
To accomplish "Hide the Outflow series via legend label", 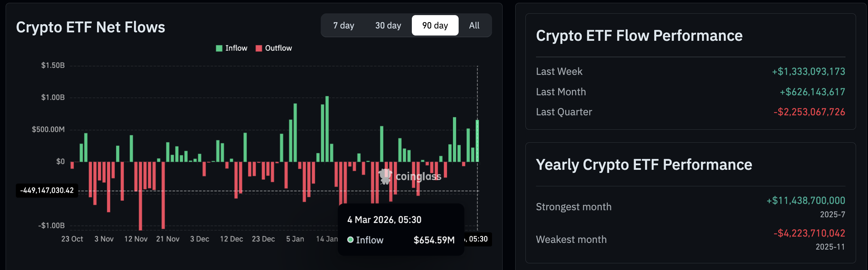I will coord(279,48).
